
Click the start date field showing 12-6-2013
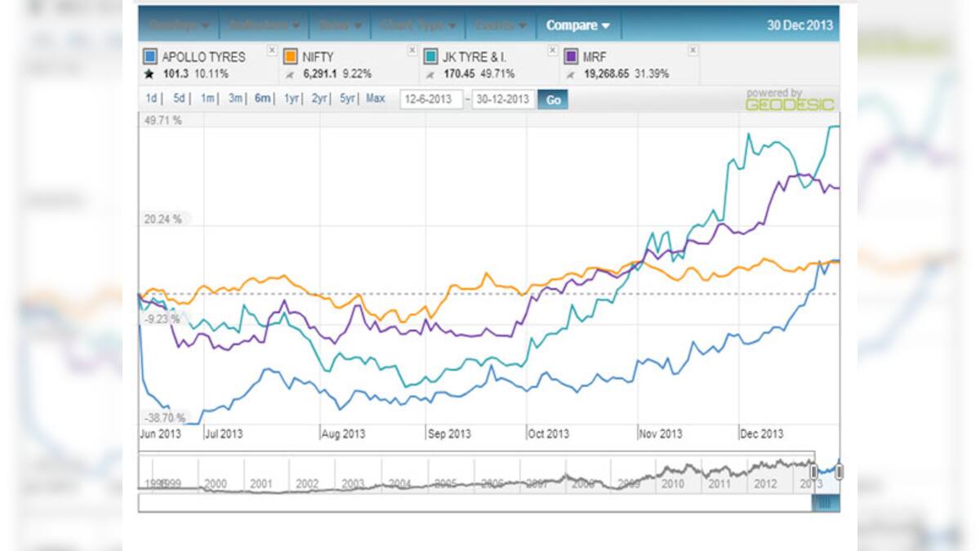point(432,98)
